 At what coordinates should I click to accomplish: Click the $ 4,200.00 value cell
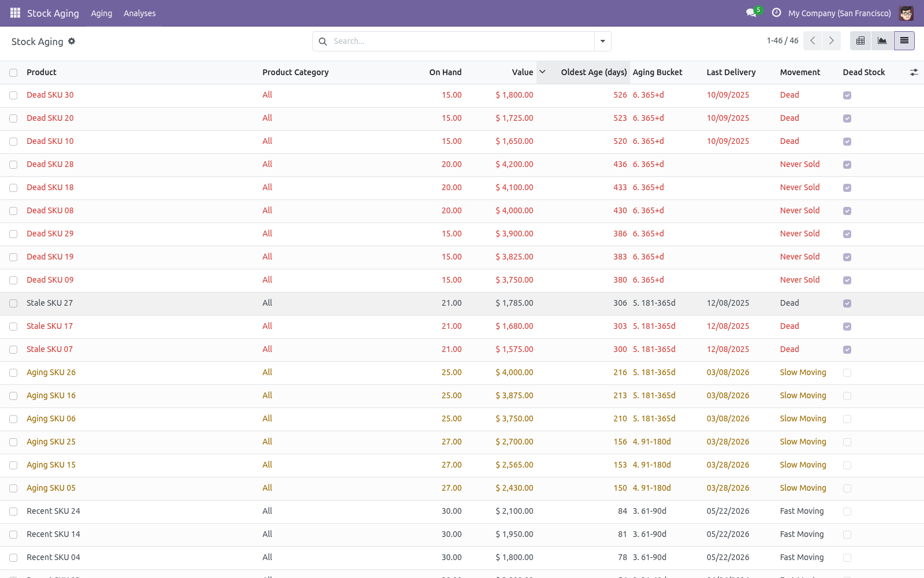[514, 164]
